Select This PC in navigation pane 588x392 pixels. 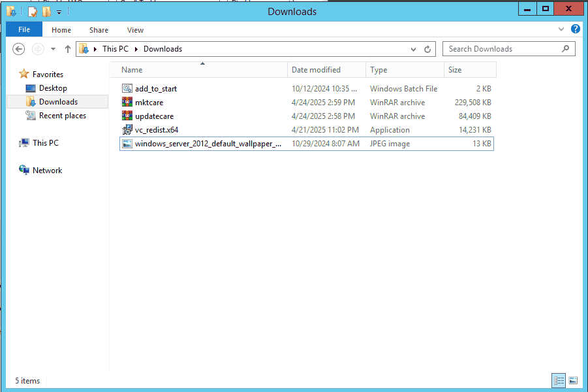[x=46, y=143]
